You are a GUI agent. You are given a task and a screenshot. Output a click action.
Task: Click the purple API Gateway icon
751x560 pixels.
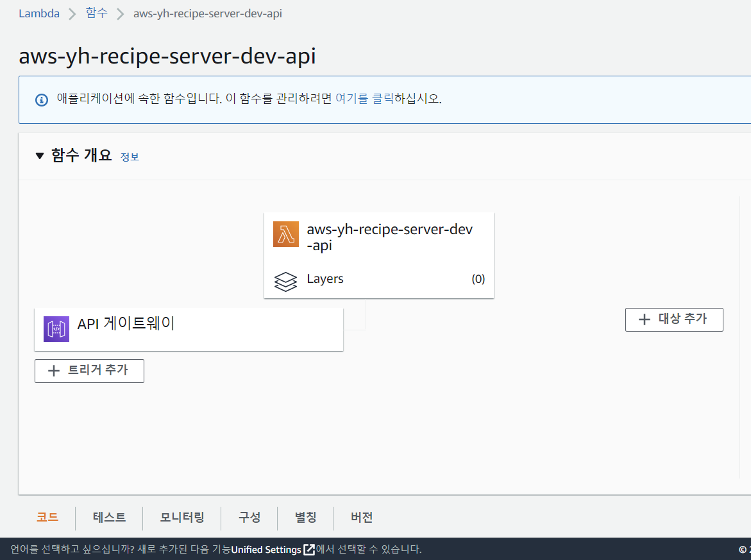click(x=56, y=329)
